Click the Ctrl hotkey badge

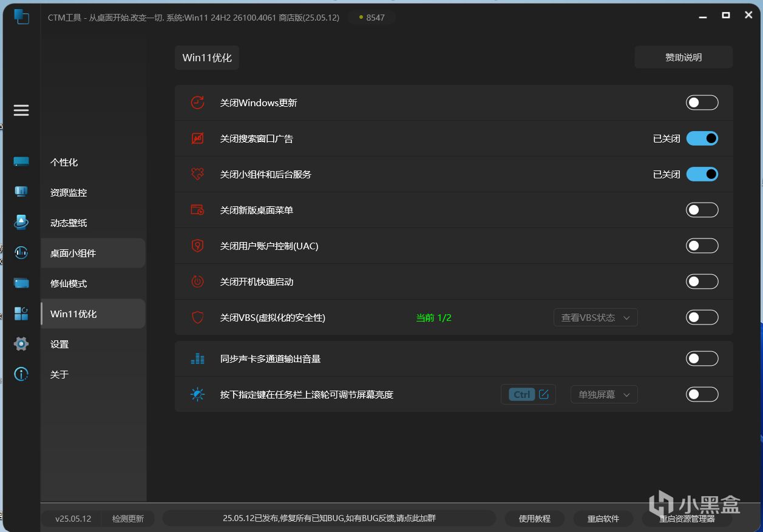(522, 394)
